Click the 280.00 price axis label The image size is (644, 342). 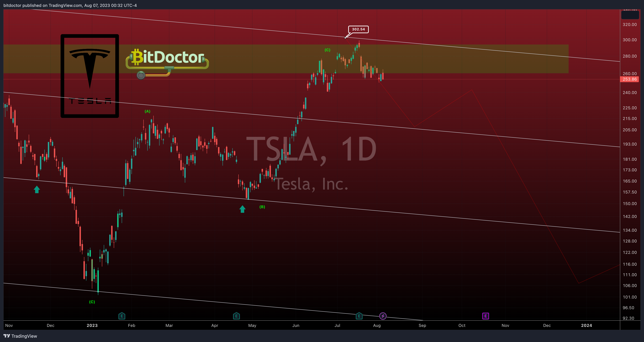[x=630, y=56]
